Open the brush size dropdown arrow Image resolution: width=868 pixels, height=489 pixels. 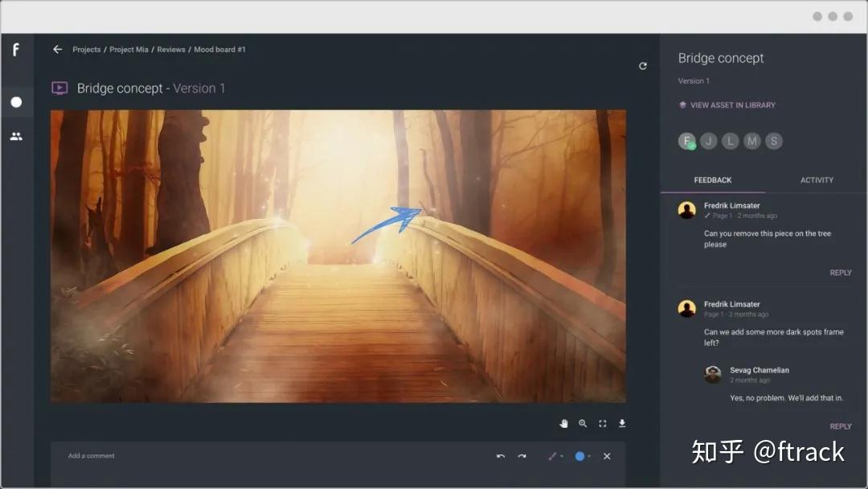coord(561,456)
